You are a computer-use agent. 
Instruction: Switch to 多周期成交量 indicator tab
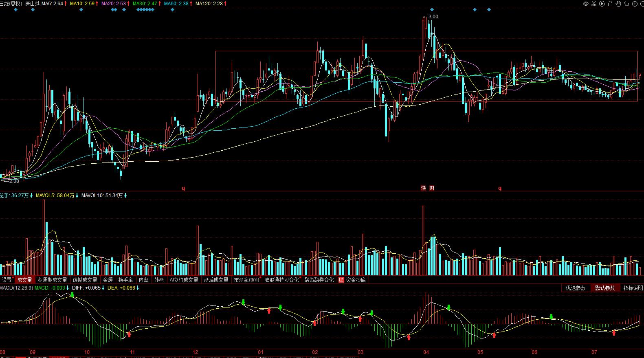pyautogui.click(x=52, y=280)
